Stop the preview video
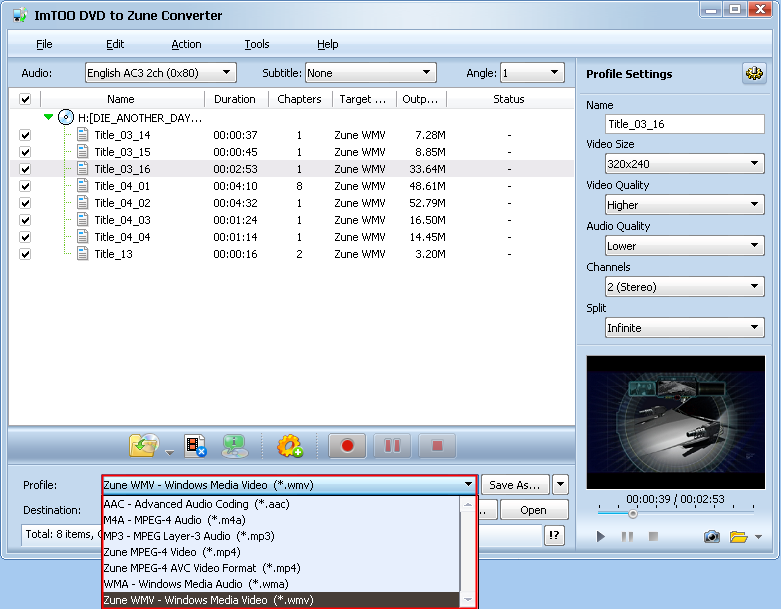Viewport: 781px width, 609px height. [x=653, y=536]
